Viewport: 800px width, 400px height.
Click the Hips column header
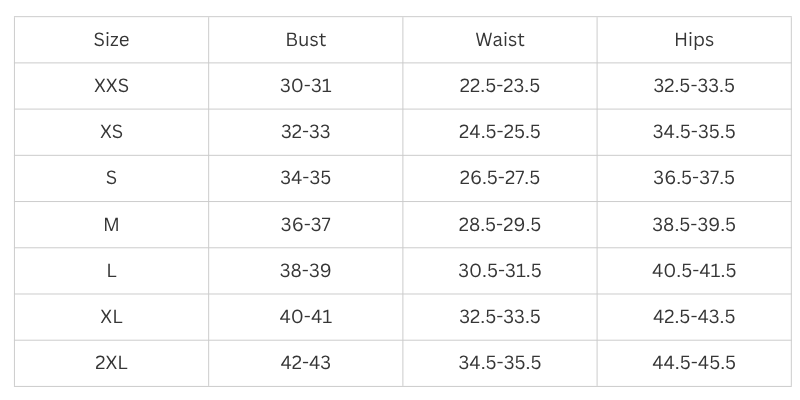pos(694,40)
